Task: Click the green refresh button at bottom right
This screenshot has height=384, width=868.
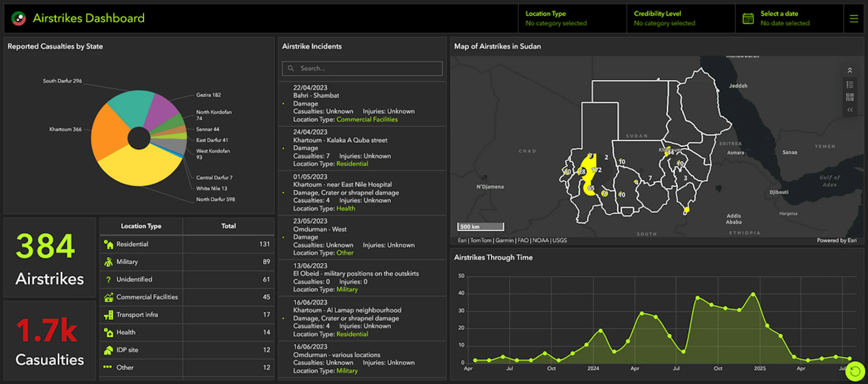Action: 855,371
